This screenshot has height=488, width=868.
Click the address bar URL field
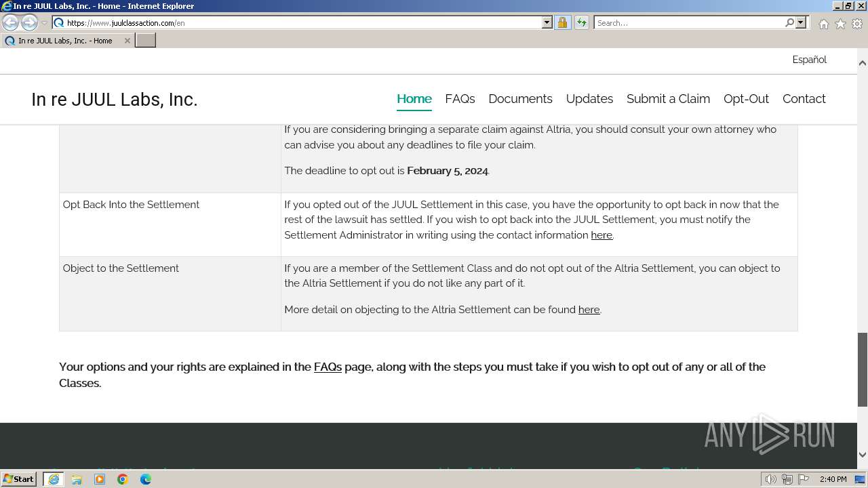click(x=303, y=23)
